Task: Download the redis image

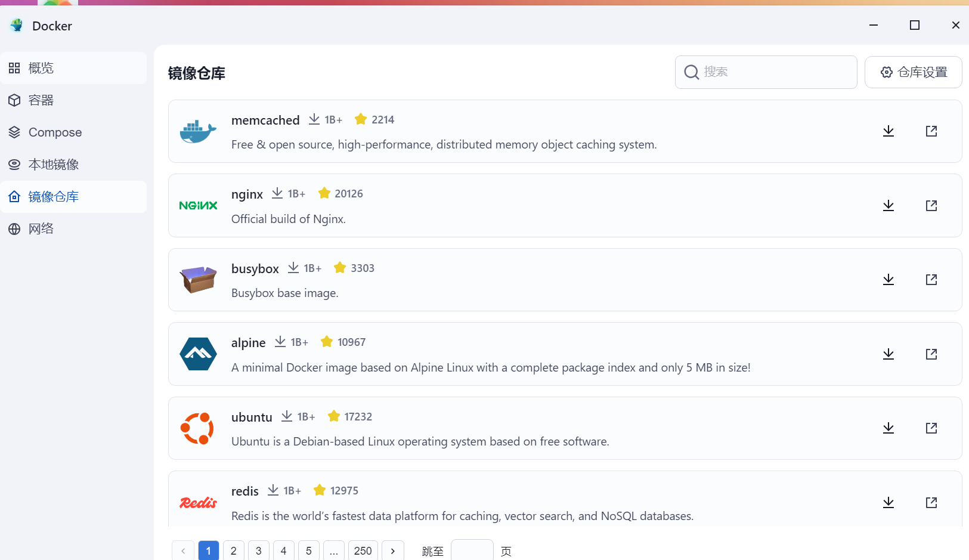Action: [x=888, y=503]
